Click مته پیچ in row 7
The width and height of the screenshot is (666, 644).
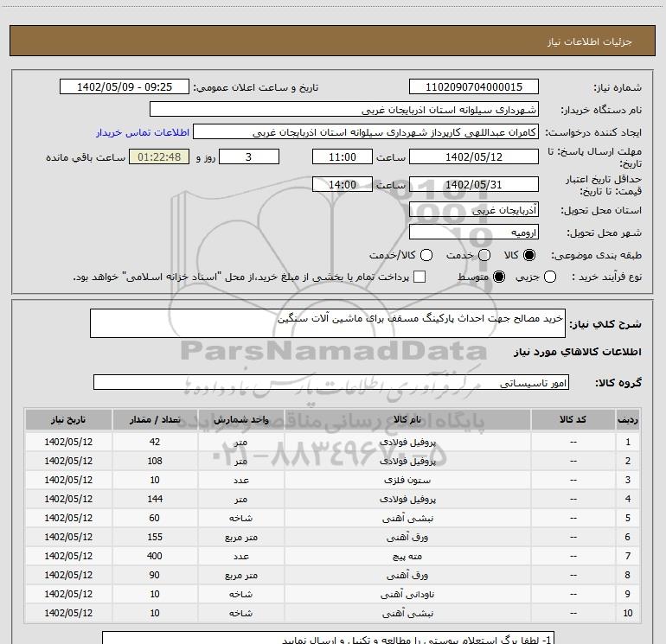click(407, 556)
